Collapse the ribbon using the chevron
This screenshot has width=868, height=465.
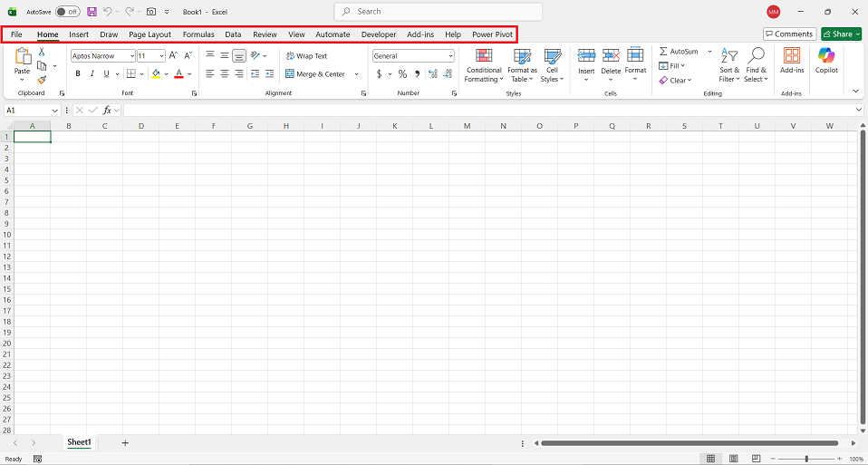[856, 91]
